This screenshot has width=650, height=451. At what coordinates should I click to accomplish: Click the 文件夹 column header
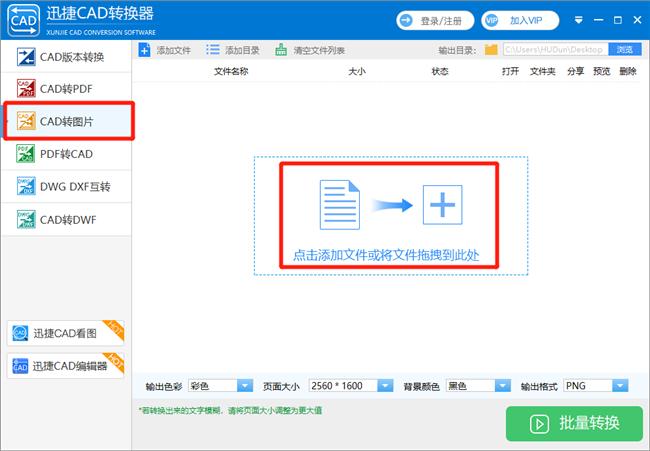[543, 71]
